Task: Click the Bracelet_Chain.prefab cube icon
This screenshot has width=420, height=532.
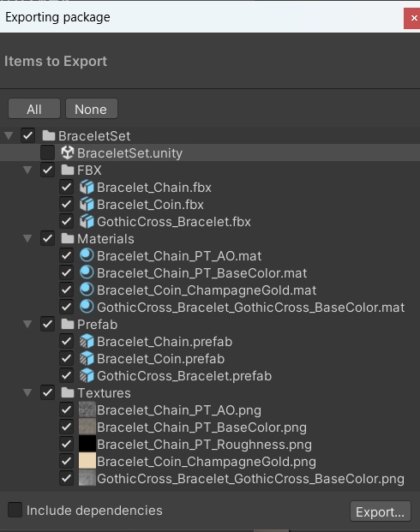Action: (x=87, y=341)
